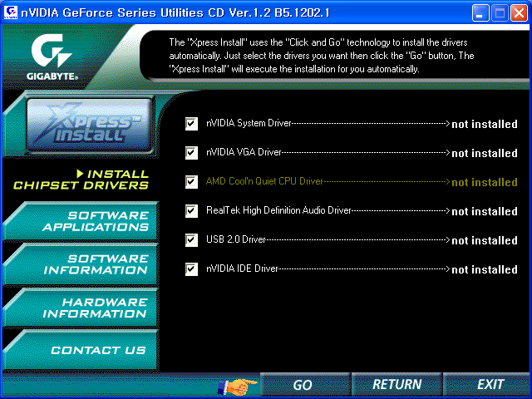Click 'not installed' status of USB 2.0 Driver
Image resolution: width=532 pixels, height=399 pixels.
pos(485,240)
